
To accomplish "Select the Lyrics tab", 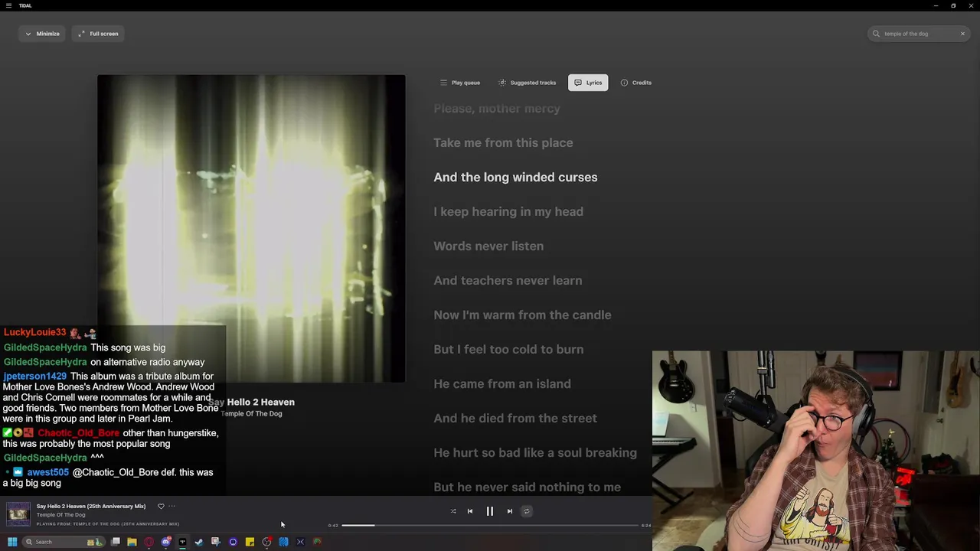I will 588,83.
